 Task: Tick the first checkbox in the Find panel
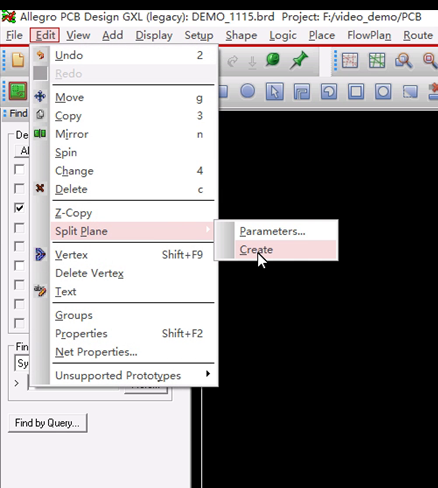[19, 169]
